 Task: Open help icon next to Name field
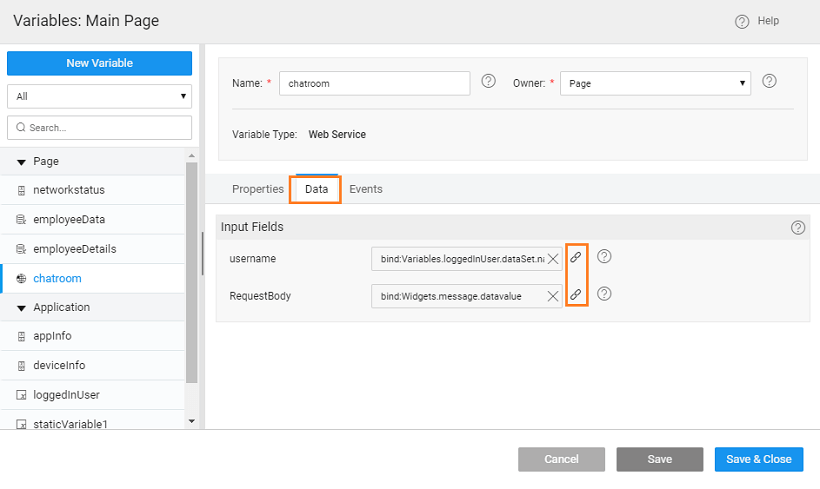click(x=489, y=82)
